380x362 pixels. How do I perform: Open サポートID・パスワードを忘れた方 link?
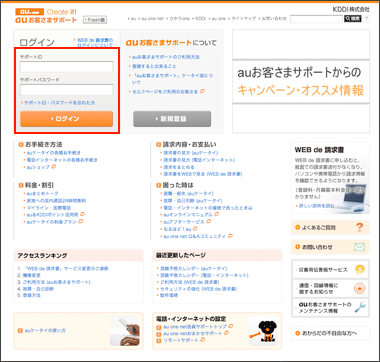[58, 103]
